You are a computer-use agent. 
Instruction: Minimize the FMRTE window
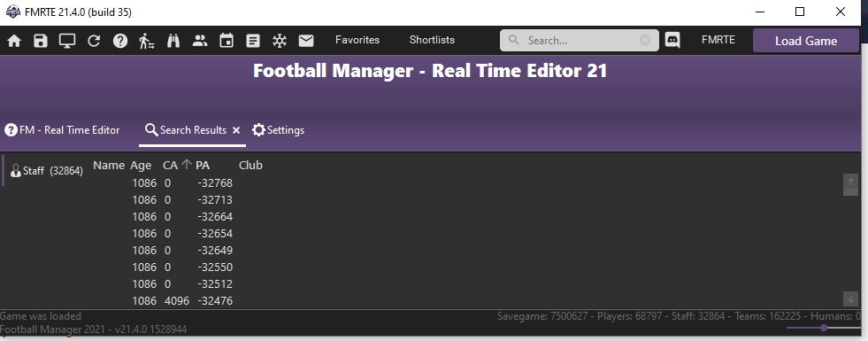coord(759,12)
